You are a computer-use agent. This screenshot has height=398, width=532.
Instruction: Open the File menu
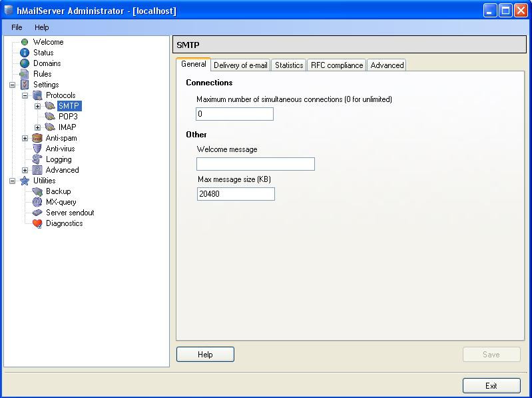(x=17, y=27)
